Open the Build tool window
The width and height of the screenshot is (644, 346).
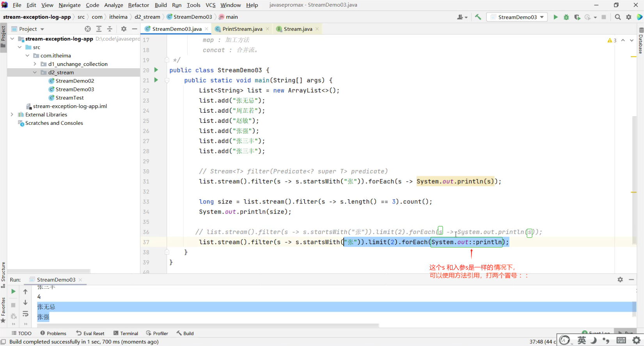click(x=185, y=333)
